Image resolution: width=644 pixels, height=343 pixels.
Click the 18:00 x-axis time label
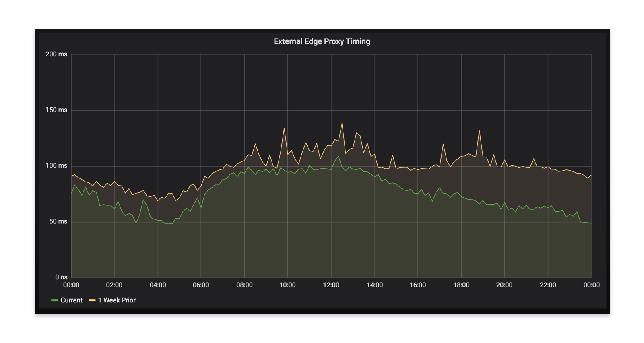(461, 285)
